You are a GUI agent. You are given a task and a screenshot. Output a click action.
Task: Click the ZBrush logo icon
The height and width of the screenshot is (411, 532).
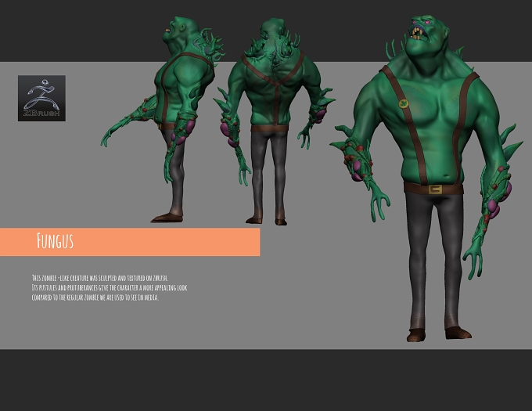pyautogui.click(x=41, y=98)
